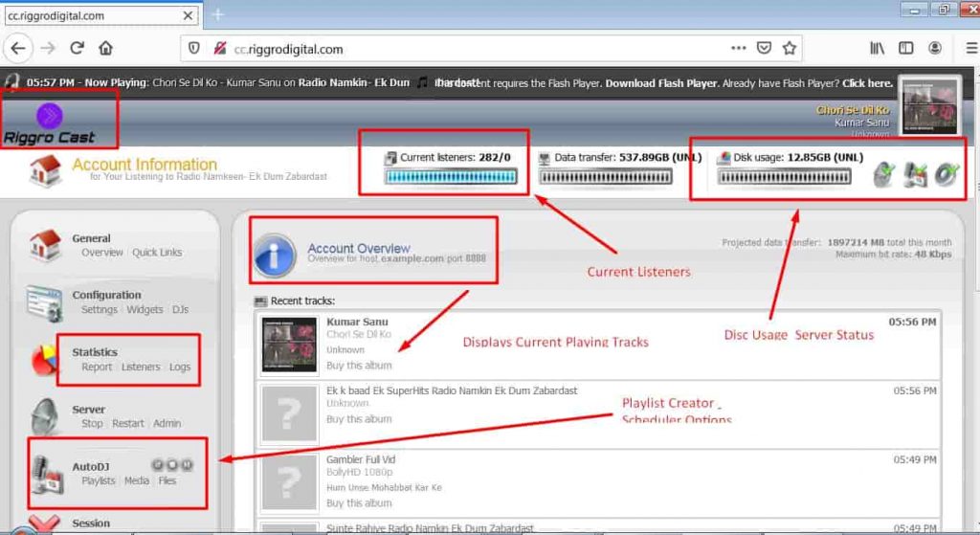The width and height of the screenshot is (980, 535).
Task: Open the General Overview link
Action: tap(102, 253)
